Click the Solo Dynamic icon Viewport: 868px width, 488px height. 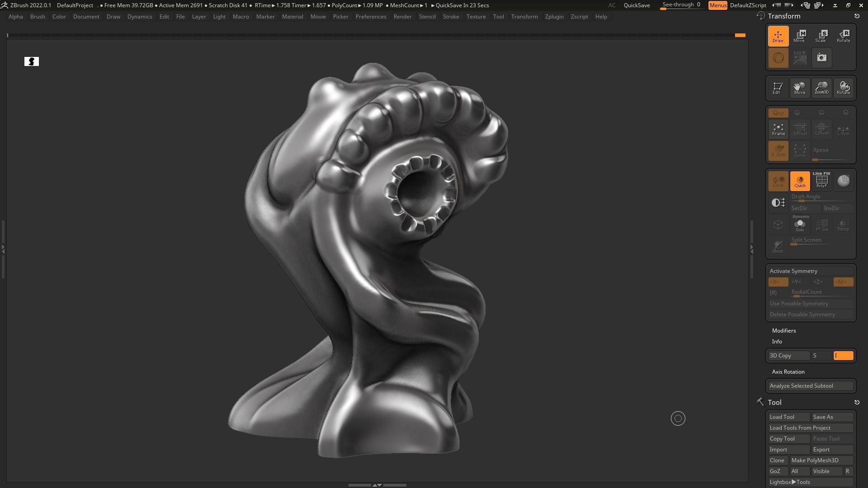pyautogui.click(x=800, y=224)
